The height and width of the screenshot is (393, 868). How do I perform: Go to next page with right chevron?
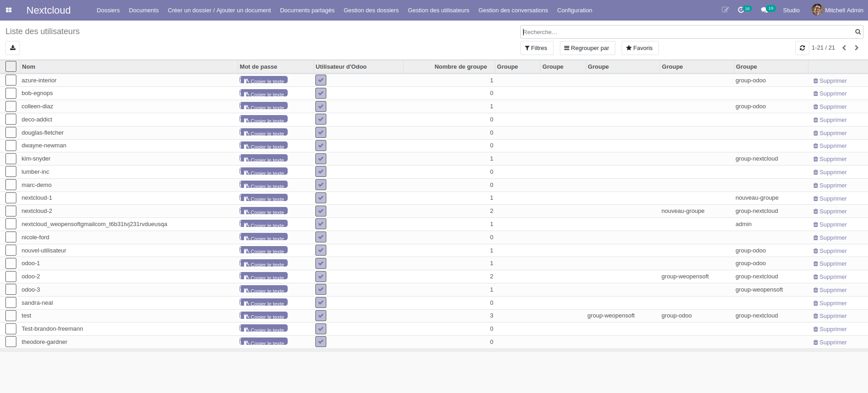(856, 48)
